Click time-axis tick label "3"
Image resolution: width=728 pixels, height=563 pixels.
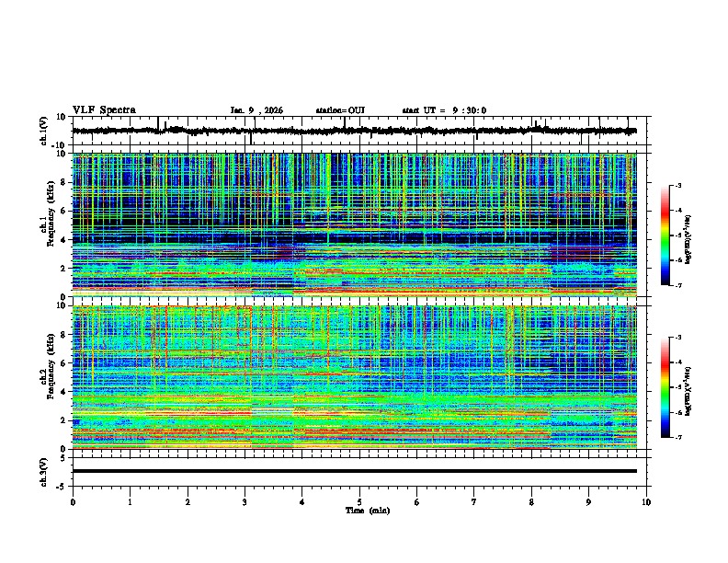pyautogui.click(x=245, y=502)
